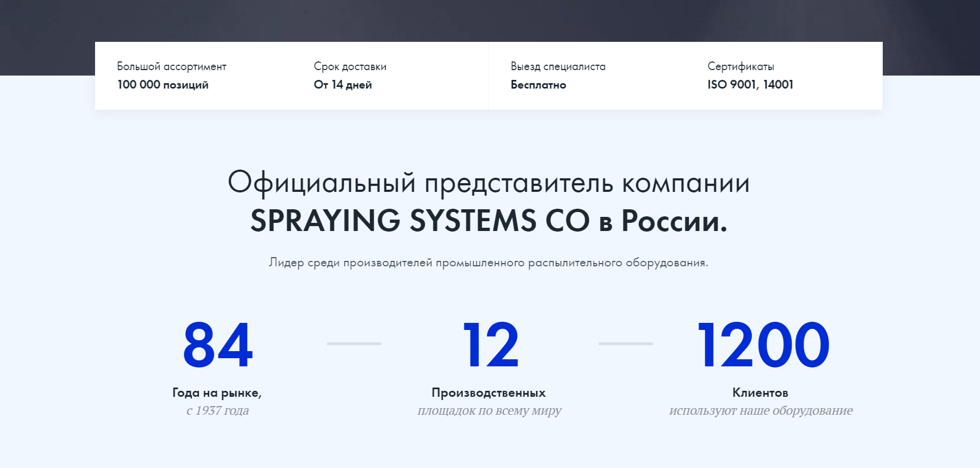Select the 'Выезд специалиста' label
This screenshot has width=980, height=468.
tap(558, 66)
